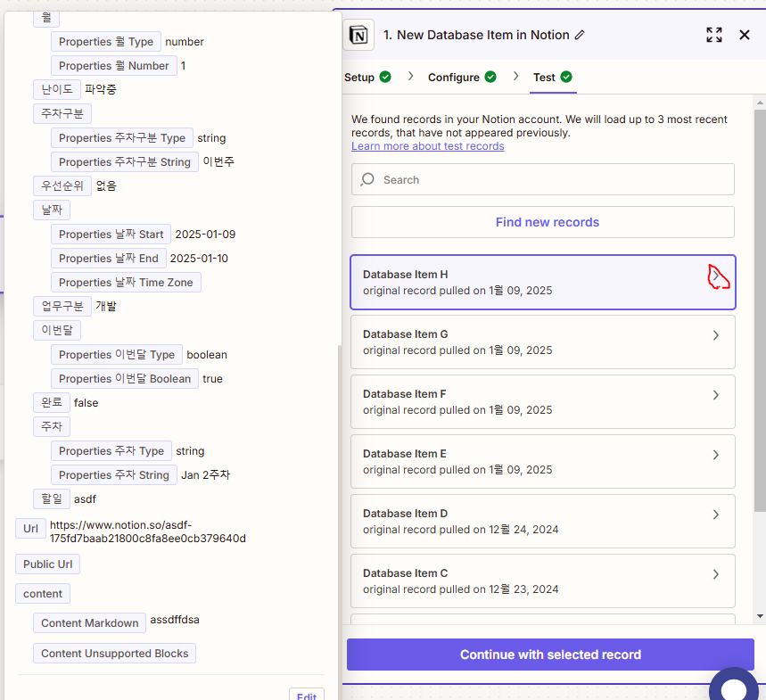
Task: Open the chat help bubble
Action: pyautogui.click(x=734, y=688)
